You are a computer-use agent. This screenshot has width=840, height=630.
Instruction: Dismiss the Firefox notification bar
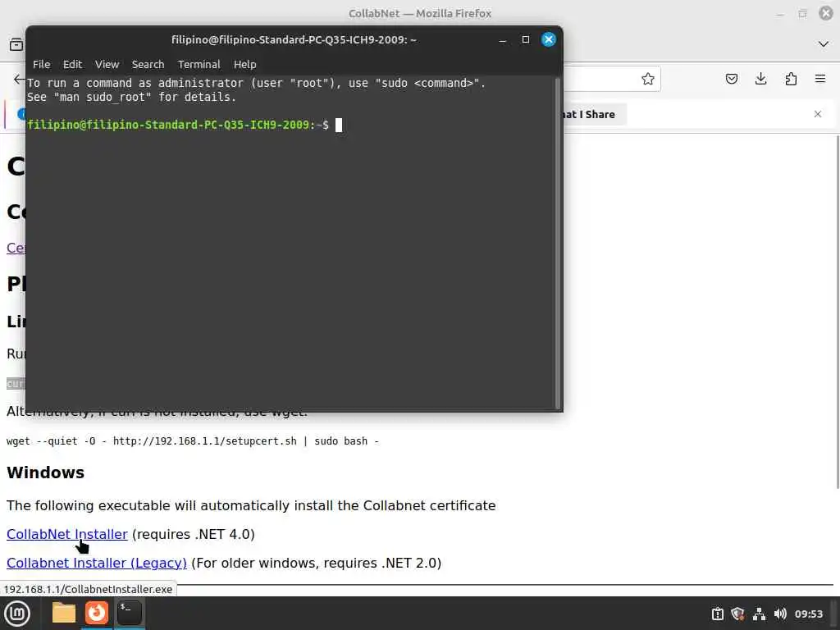(x=818, y=114)
